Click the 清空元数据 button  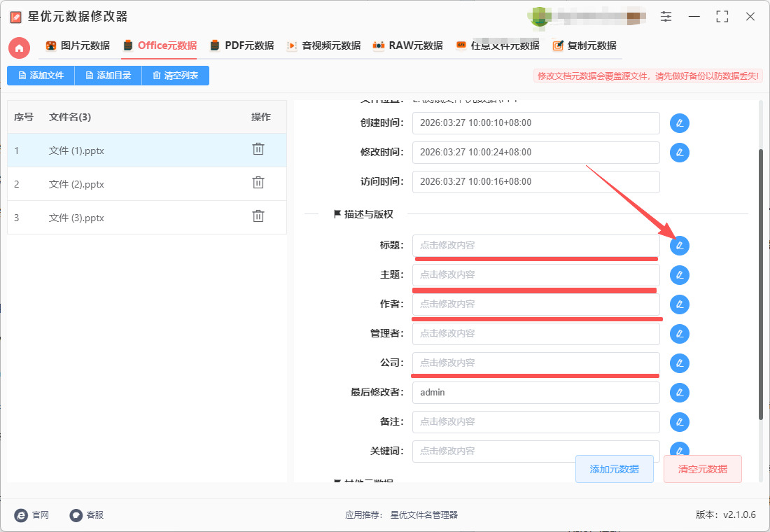703,469
